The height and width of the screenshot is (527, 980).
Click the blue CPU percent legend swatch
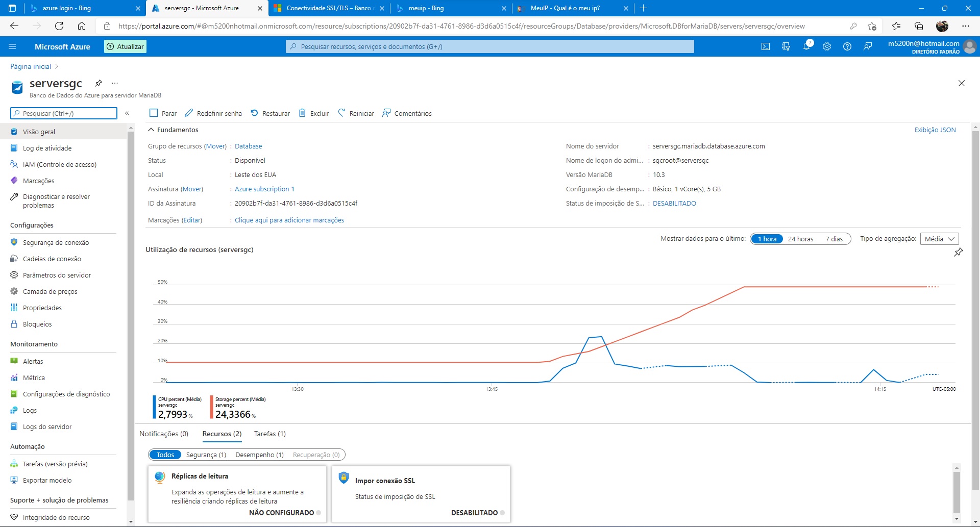155,407
